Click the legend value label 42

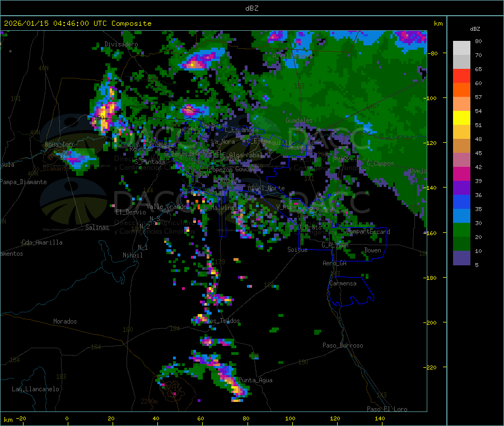point(478,167)
